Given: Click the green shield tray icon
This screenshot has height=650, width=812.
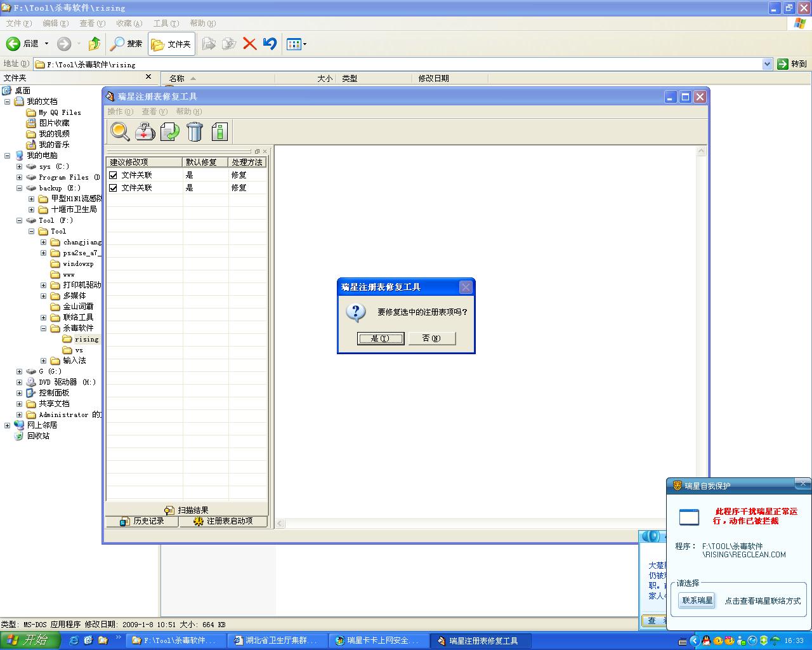Looking at the screenshot, I should [x=764, y=640].
